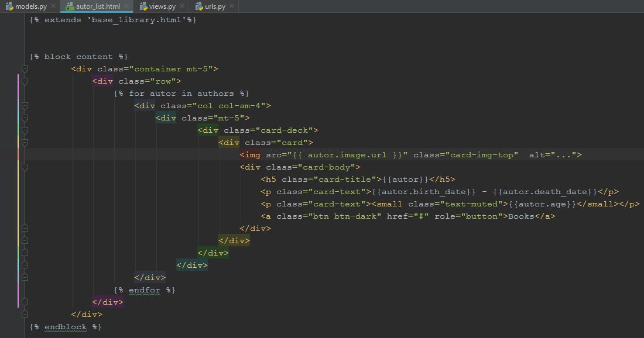Click the HTML file icon on autor_list.html tab

[70, 6]
